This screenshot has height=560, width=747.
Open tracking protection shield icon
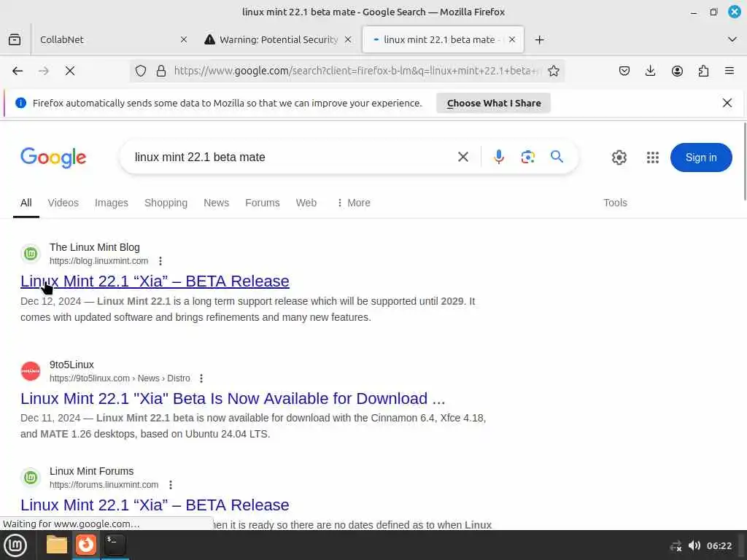[141, 71]
